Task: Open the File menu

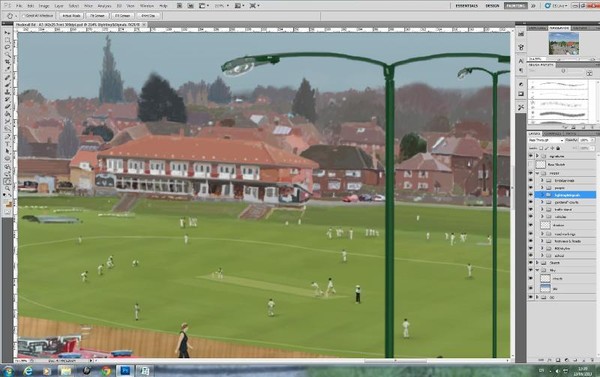Action: click(19, 6)
